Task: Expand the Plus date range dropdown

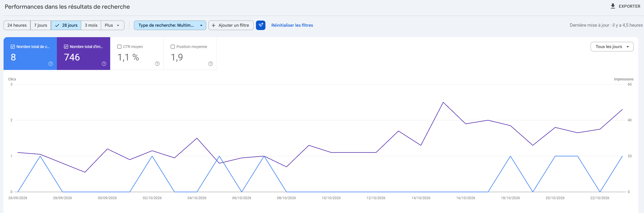Action: 113,25
